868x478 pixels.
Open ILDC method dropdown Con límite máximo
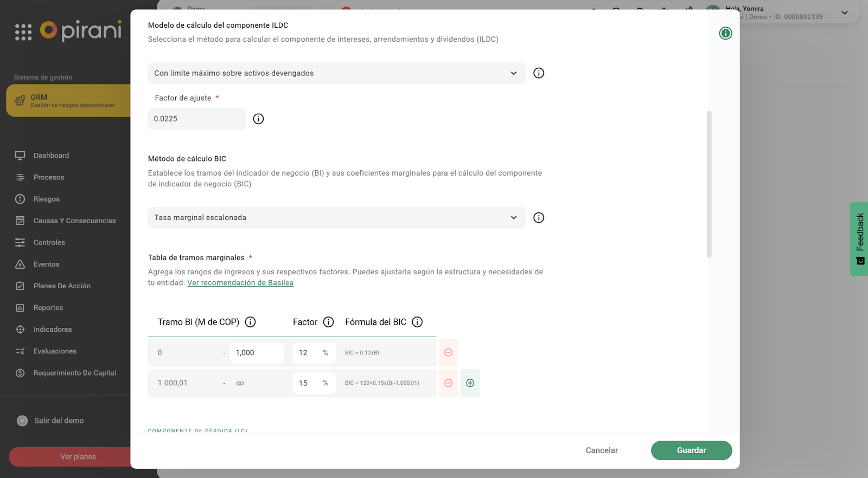(x=336, y=73)
